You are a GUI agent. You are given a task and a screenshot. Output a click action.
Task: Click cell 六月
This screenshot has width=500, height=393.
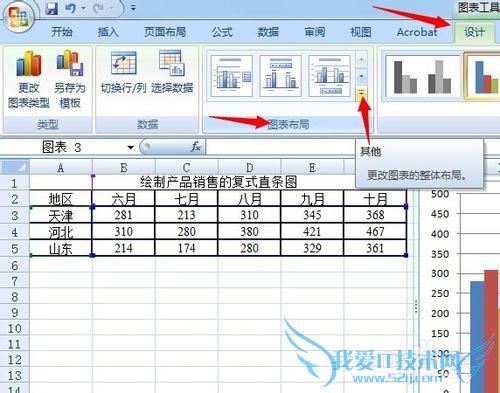123,199
